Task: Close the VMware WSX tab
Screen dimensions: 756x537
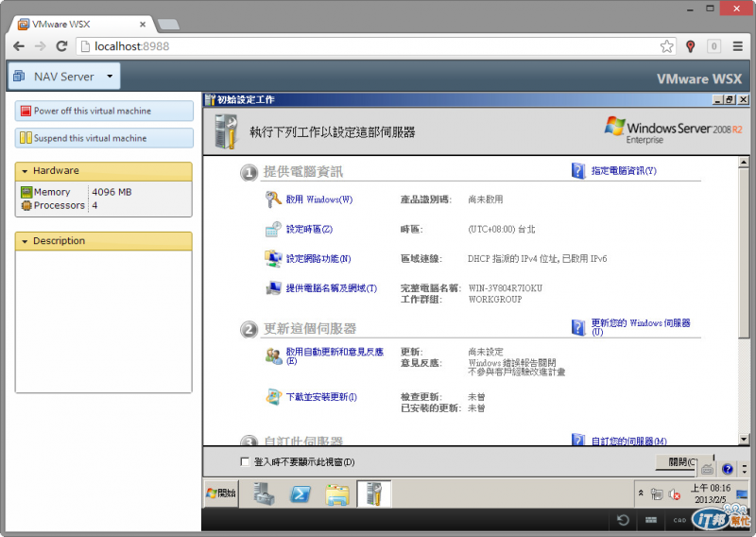Action: tap(143, 25)
